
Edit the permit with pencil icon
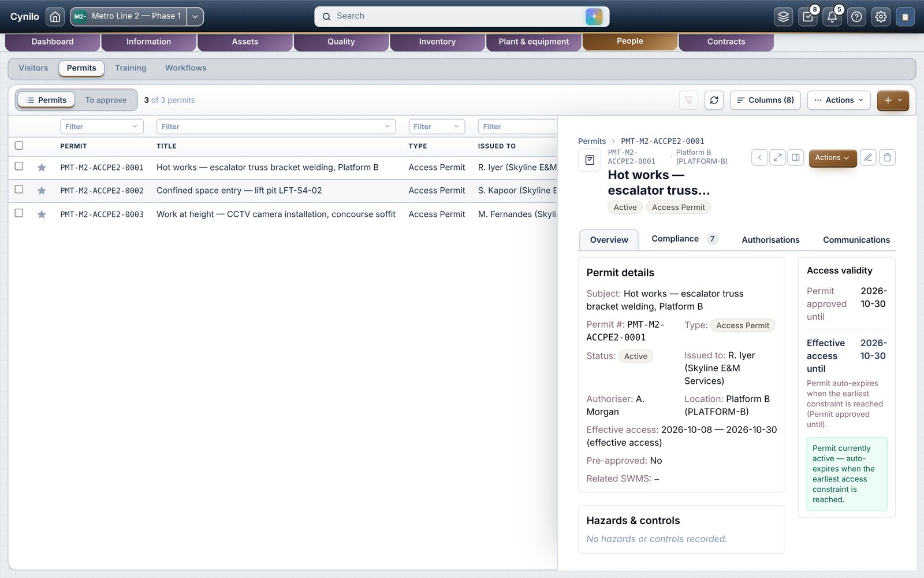click(x=868, y=157)
